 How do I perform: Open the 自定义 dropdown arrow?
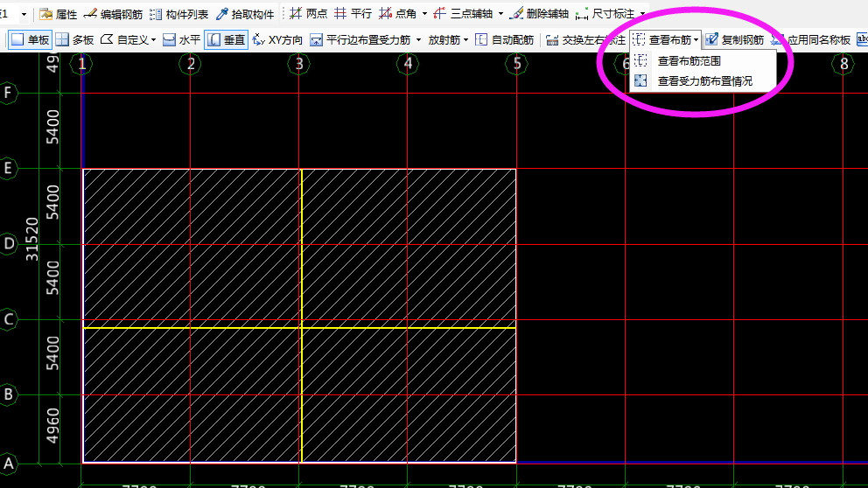click(x=153, y=40)
